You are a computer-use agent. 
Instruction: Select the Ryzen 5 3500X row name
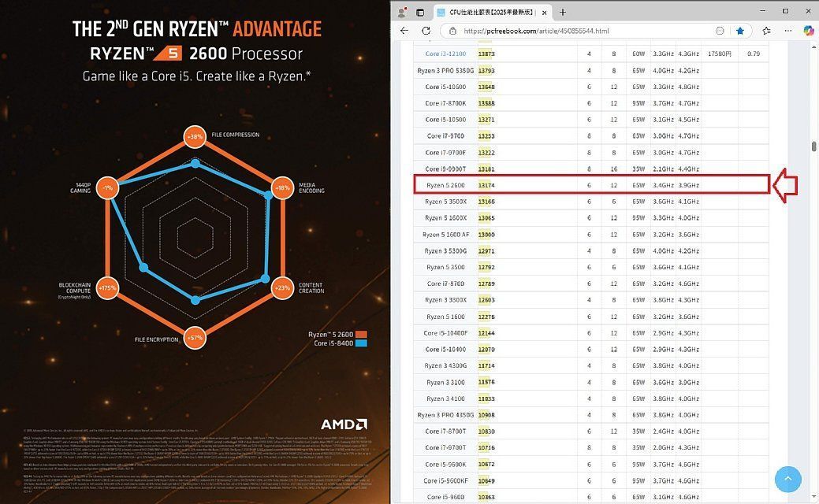pos(445,202)
